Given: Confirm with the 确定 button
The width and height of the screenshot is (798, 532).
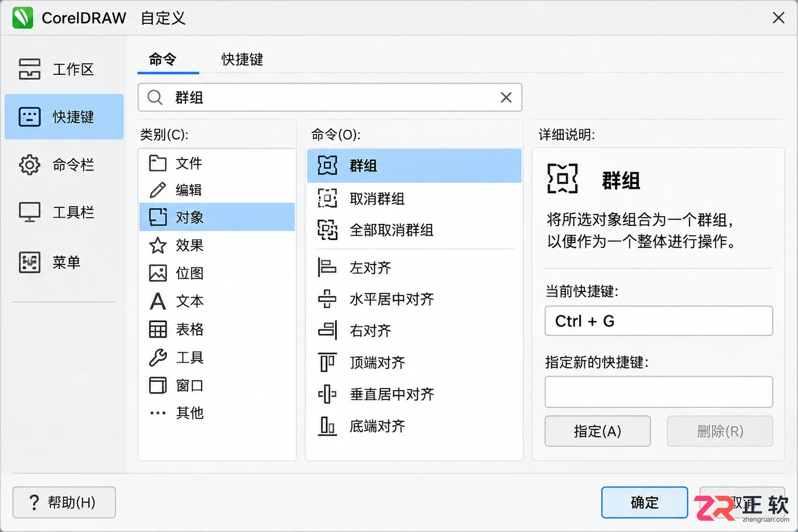Looking at the screenshot, I should [x=644, y=503].
